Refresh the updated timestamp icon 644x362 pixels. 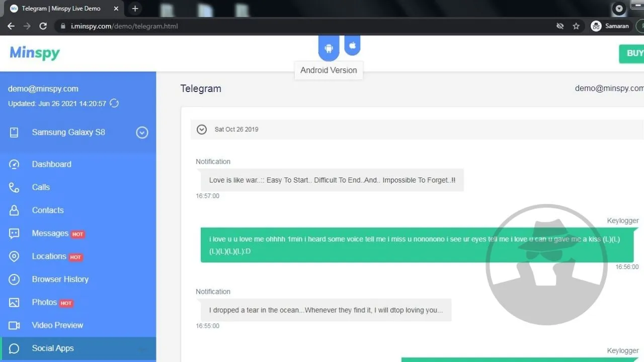coord(114,104)
